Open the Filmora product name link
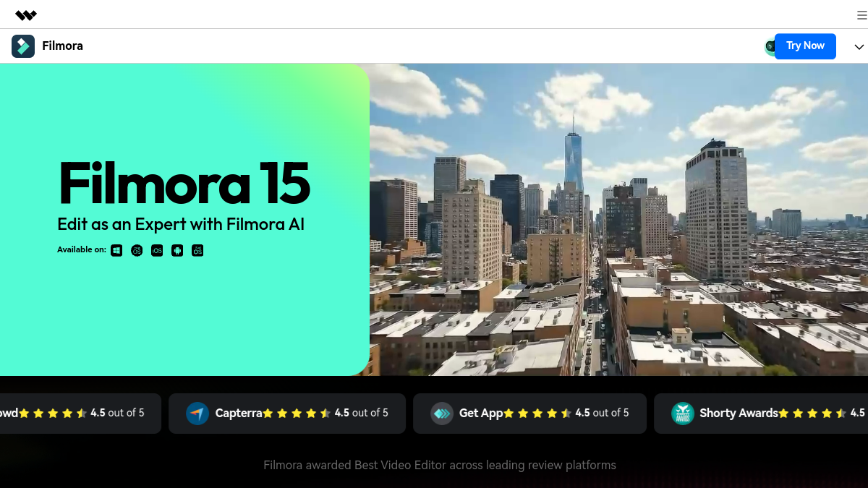The height and width of the screenshot is (488, 868). [x=62, y=46]
